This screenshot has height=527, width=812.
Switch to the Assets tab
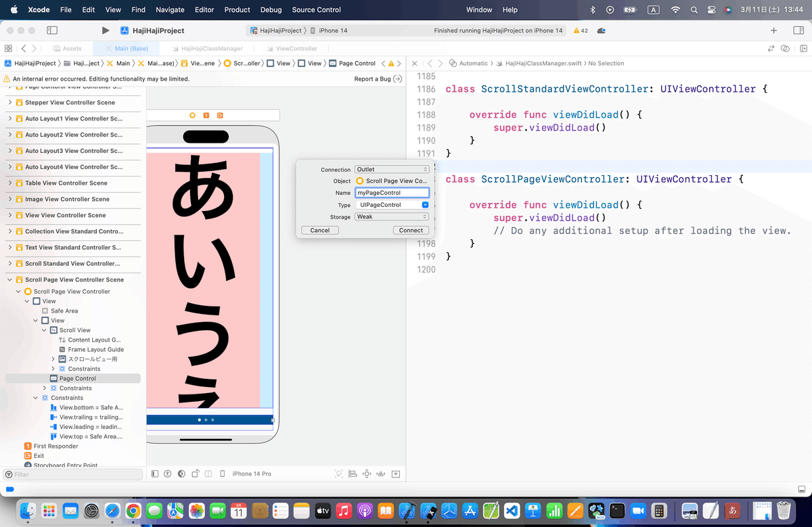pos(66,49)
